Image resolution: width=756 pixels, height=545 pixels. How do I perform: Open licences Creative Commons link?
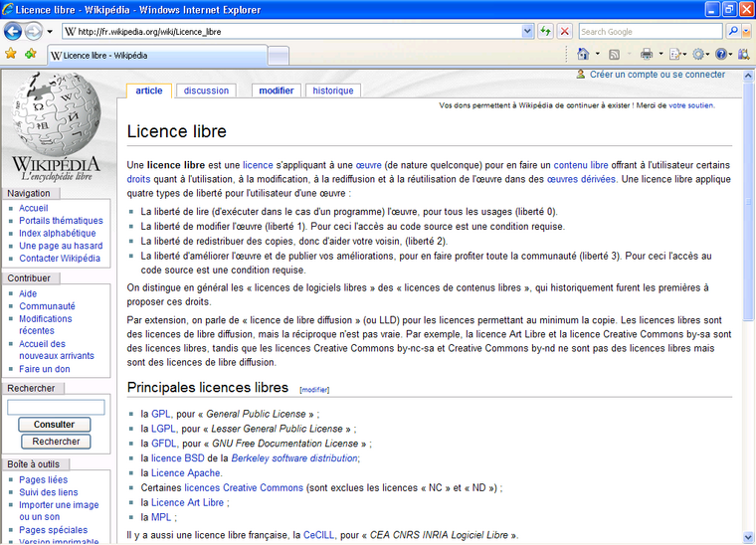point(244,487)
